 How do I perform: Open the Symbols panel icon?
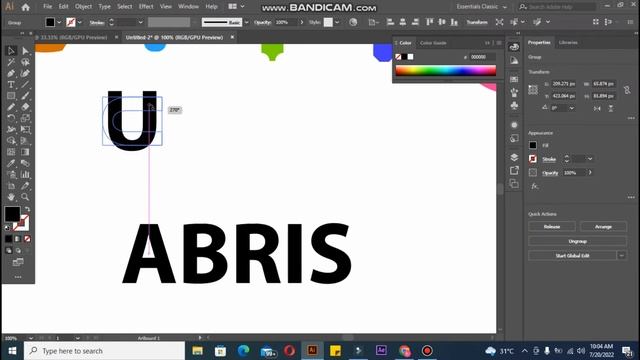click(514, 106)
